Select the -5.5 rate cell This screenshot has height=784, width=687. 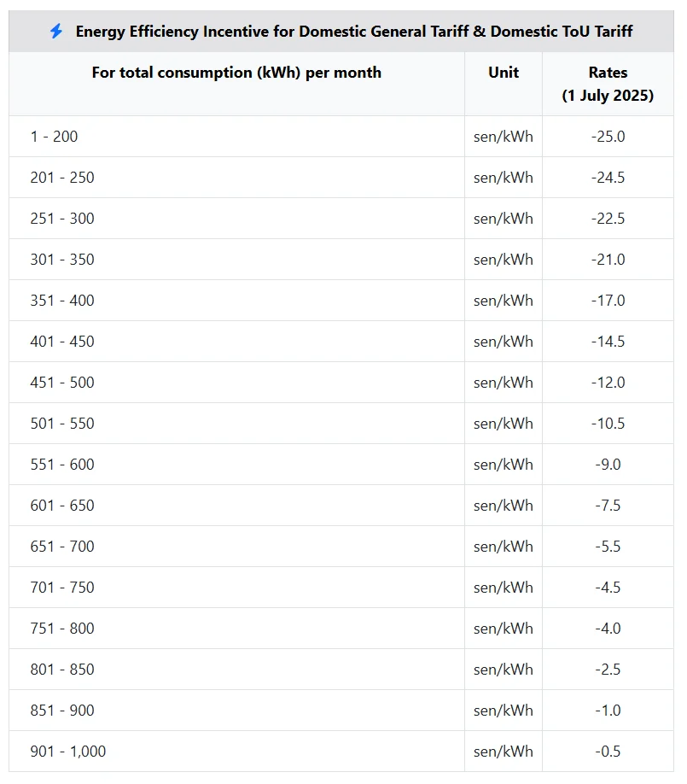(x=608, y=547)
